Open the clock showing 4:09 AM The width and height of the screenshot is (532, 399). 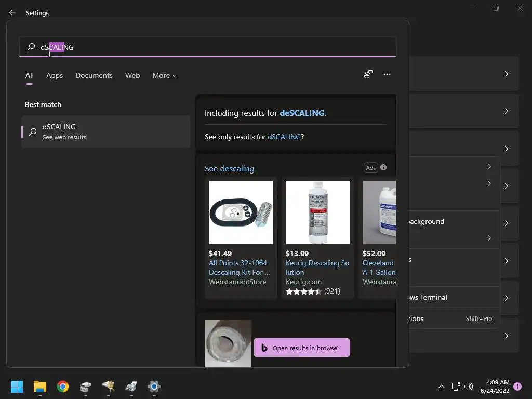495,387
